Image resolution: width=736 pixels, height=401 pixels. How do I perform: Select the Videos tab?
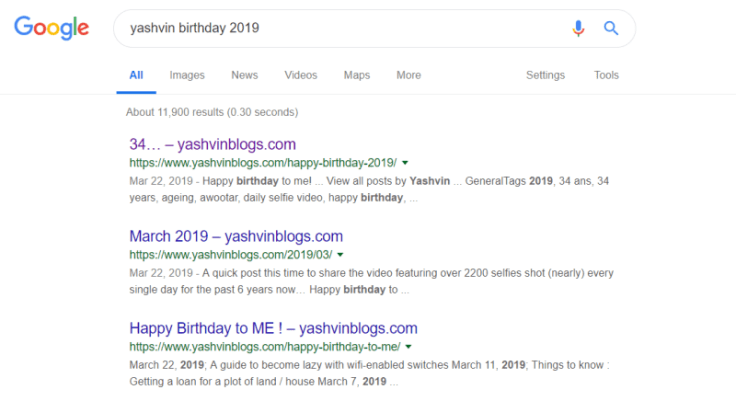(x=300, y=75)
